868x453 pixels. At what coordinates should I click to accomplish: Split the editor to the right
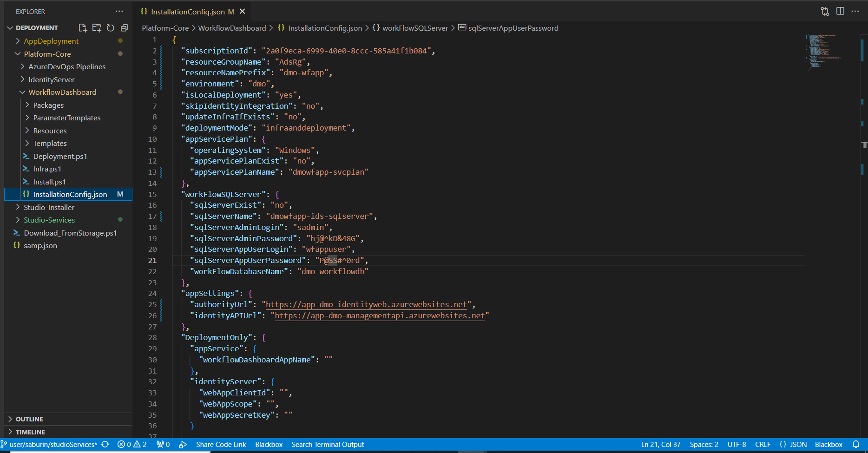point(840,11)
